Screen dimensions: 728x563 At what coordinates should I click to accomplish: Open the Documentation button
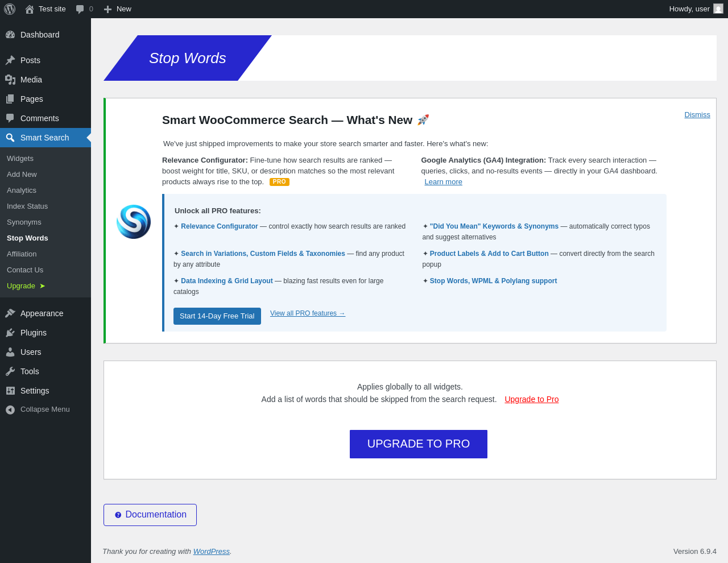pyautogui.click(x=150, y=515)
